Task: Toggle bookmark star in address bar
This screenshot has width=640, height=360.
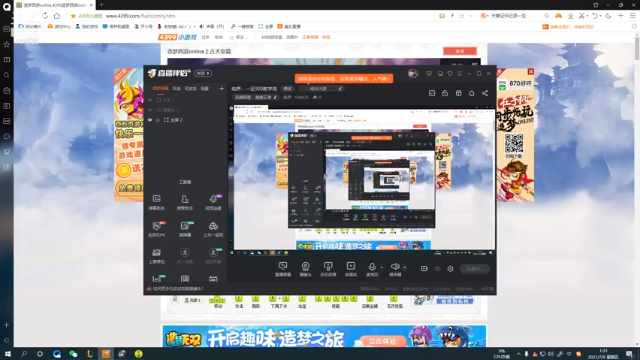Action: (73, 16)
